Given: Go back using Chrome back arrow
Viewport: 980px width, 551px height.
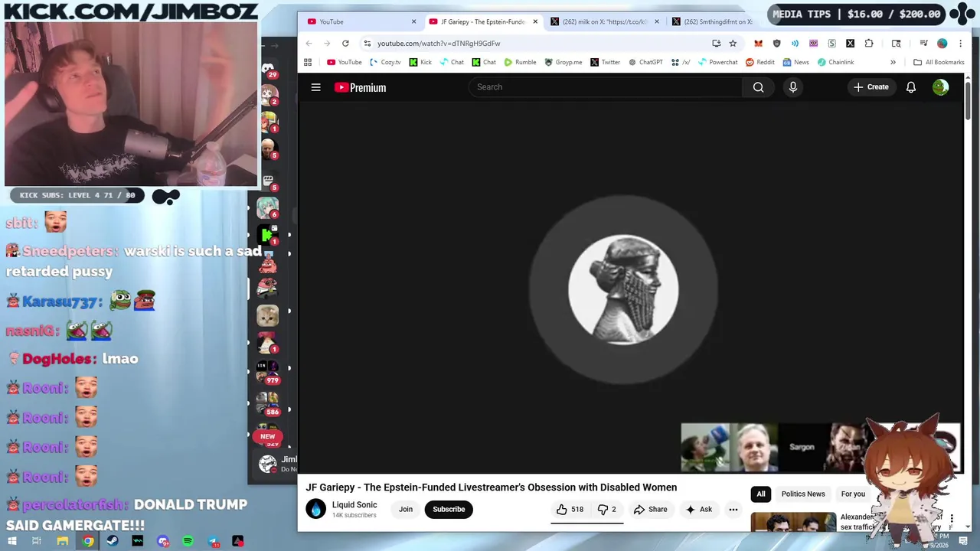Looking at the screenshot, I should tap(309, 44).
